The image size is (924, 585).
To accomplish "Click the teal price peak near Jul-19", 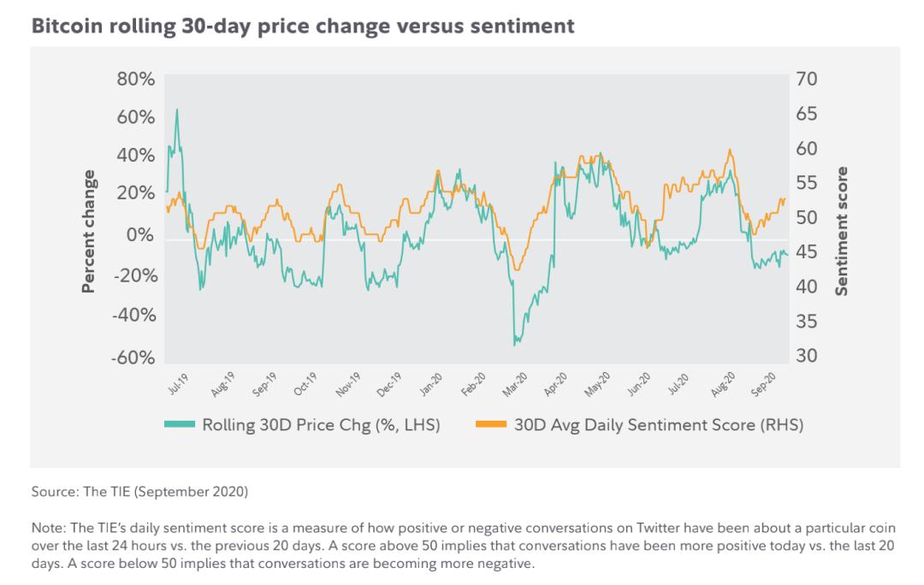I will coord(177,110).
